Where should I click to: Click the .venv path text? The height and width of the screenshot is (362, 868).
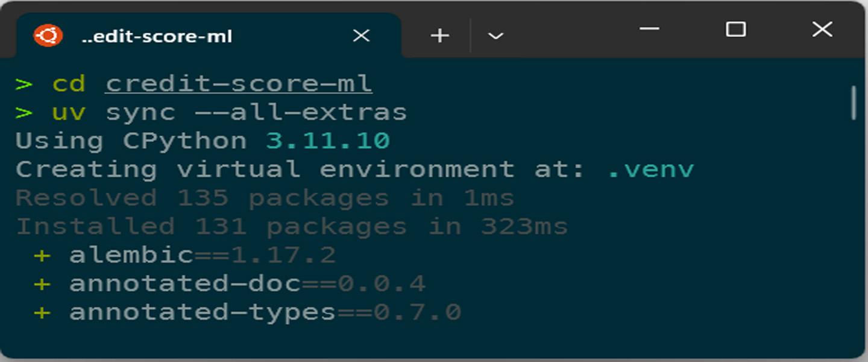651,170
